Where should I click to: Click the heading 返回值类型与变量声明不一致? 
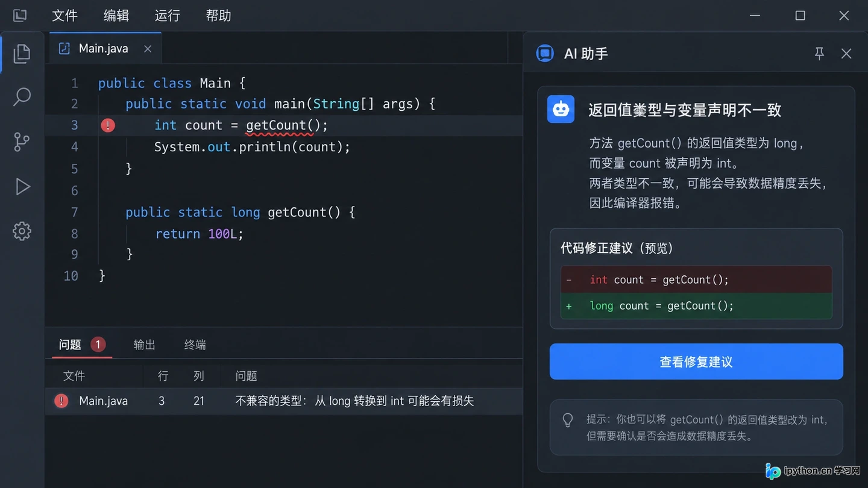coord(685,110)
